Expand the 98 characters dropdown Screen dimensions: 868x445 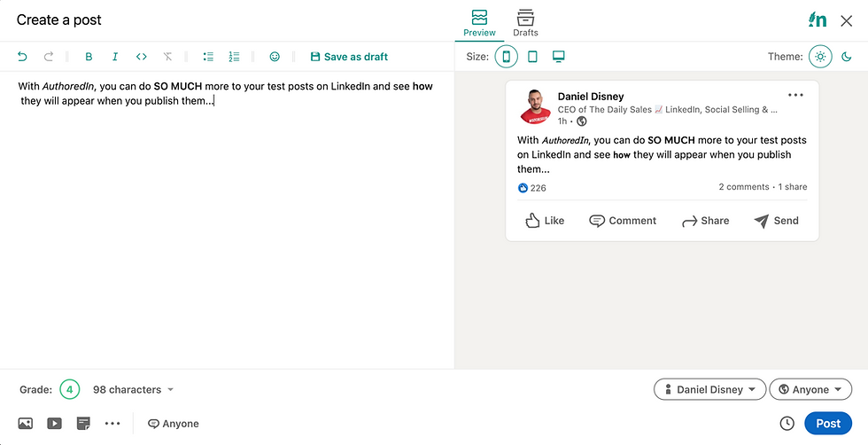(x=133, y=389)
